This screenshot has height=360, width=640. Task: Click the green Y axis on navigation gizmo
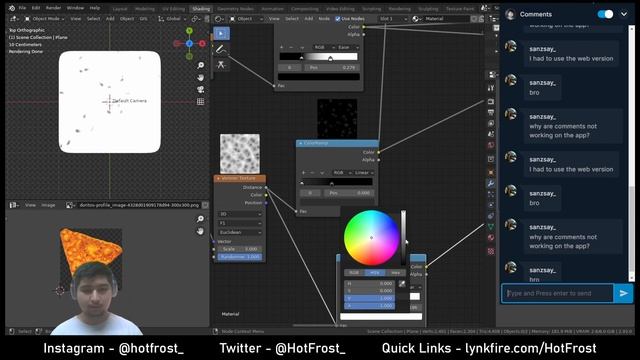[x=189, y=31]
